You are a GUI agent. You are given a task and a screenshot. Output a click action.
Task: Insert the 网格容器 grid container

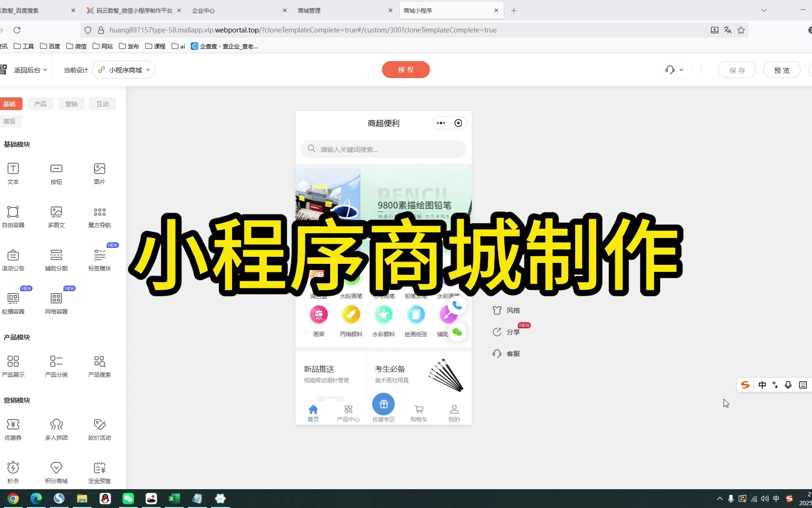click(x=56, y=303)
